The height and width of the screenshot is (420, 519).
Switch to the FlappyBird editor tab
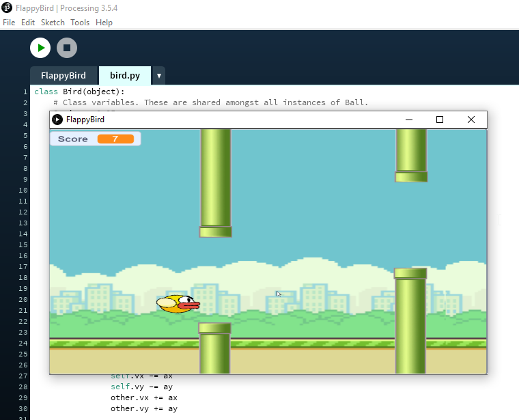point(64,76)
